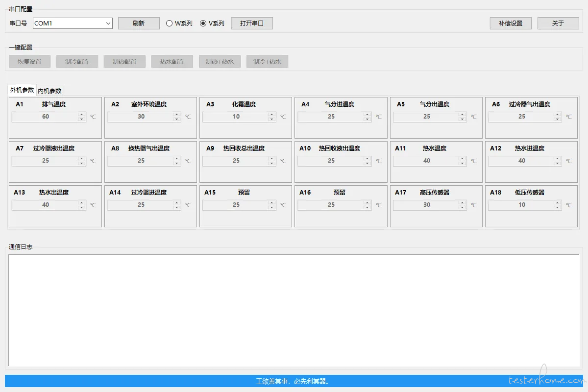The width and height of the screenshot is (588, 392).
Task: Increment A17 高压传感器 value
Action: (x=462, y=203)
